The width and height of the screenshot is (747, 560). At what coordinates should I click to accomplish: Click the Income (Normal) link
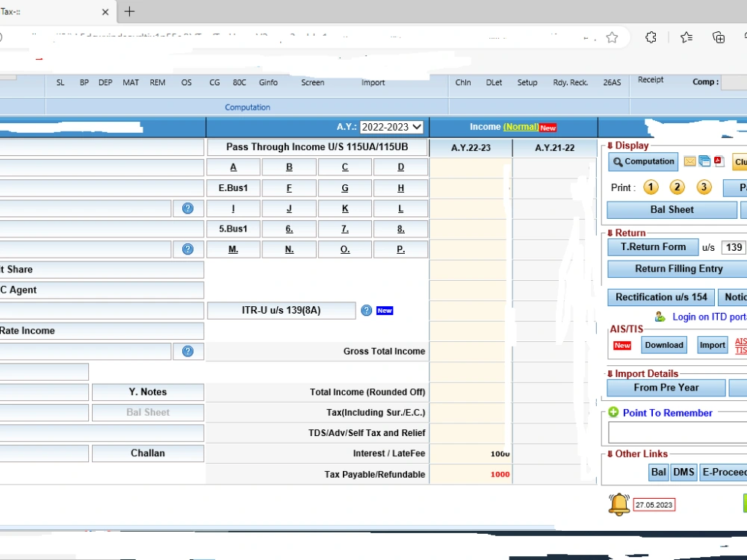coord(521,127)
